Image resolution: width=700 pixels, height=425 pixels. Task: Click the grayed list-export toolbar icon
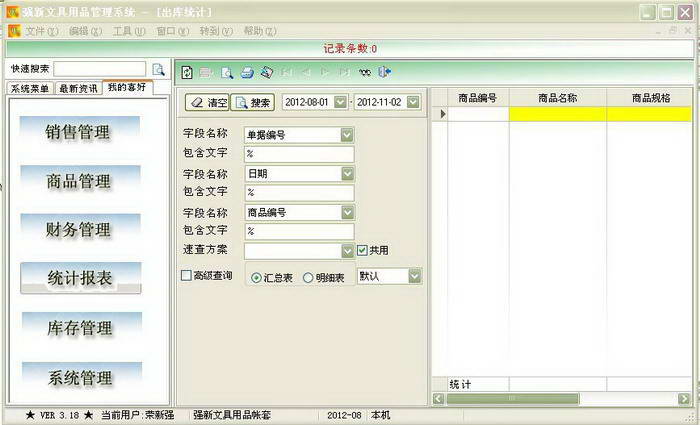click(x=206, y=72)
